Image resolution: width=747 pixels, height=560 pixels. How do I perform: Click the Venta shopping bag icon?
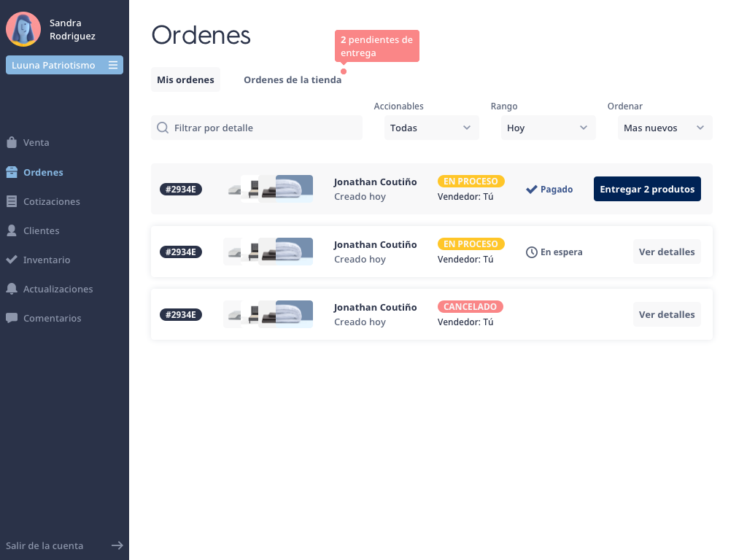click(x=12, y=142)
